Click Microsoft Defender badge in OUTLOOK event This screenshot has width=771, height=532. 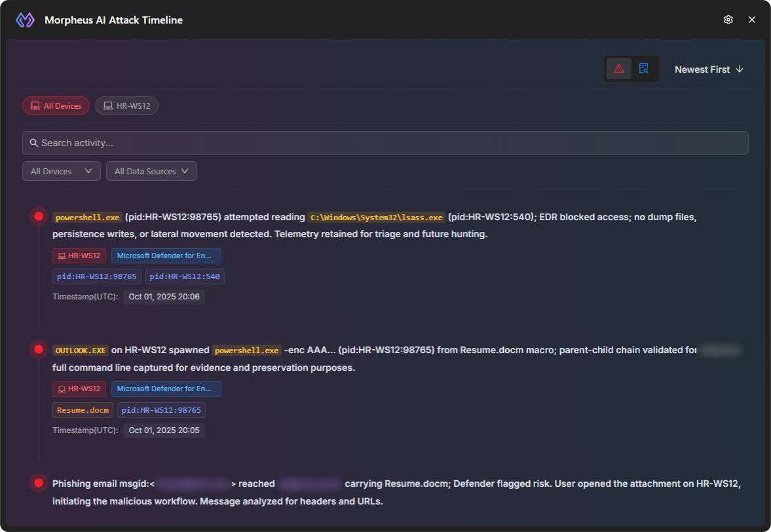coord(166,389)
